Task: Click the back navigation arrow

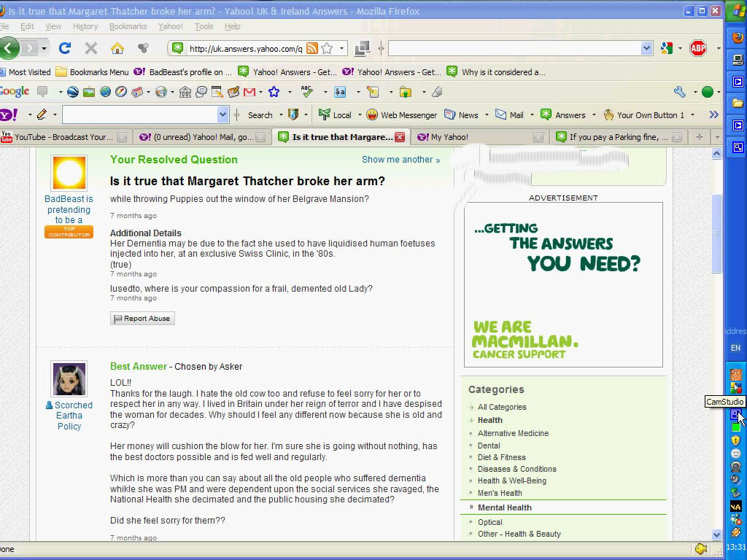Action: click(x=9, y=47)
